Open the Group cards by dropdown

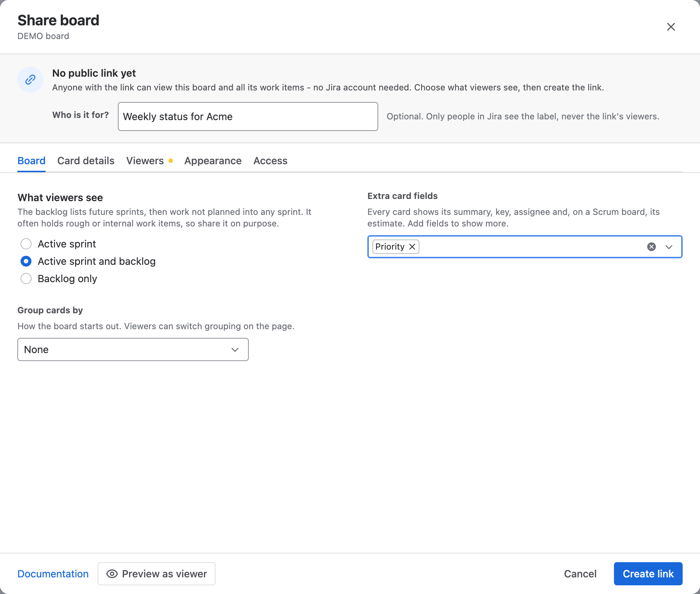pos(133,349)
